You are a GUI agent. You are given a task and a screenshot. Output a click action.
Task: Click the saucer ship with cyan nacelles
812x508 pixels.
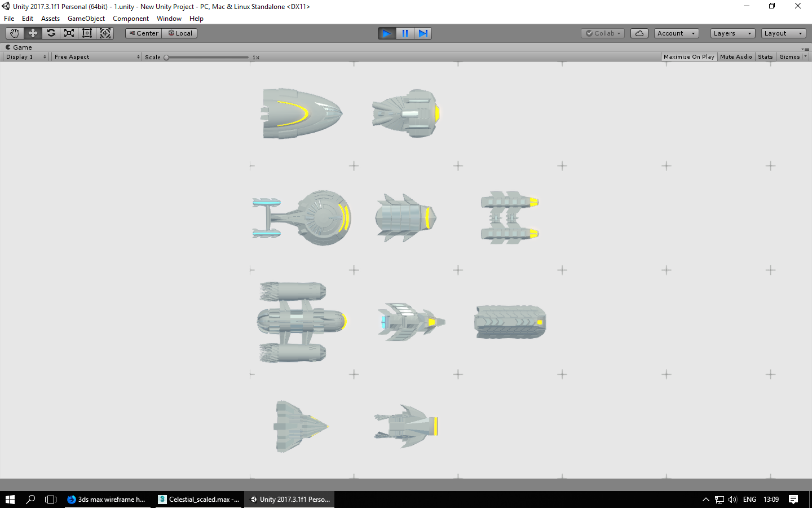pyautogui.click(x=302, y=218)
